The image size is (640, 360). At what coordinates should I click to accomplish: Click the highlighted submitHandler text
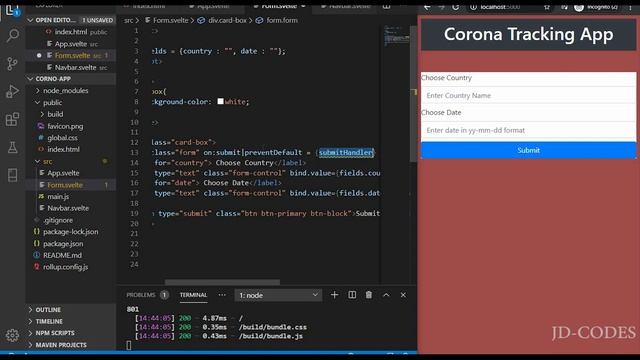click(346, 152)
